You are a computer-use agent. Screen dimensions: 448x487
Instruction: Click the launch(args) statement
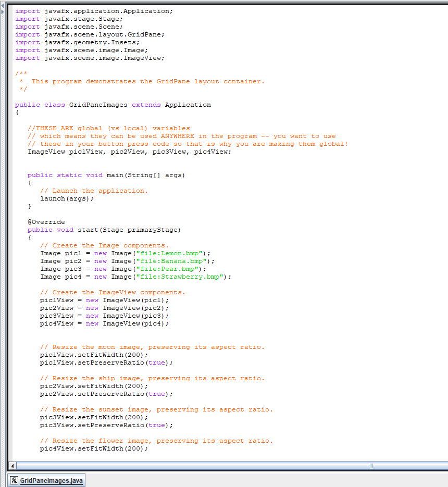(x=67, y=198)
